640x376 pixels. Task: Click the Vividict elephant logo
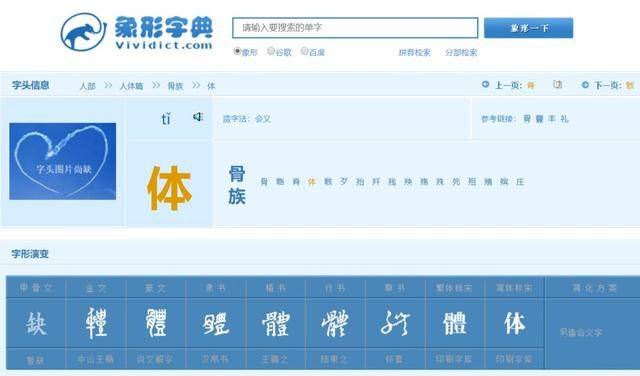(x=83, y=32)
